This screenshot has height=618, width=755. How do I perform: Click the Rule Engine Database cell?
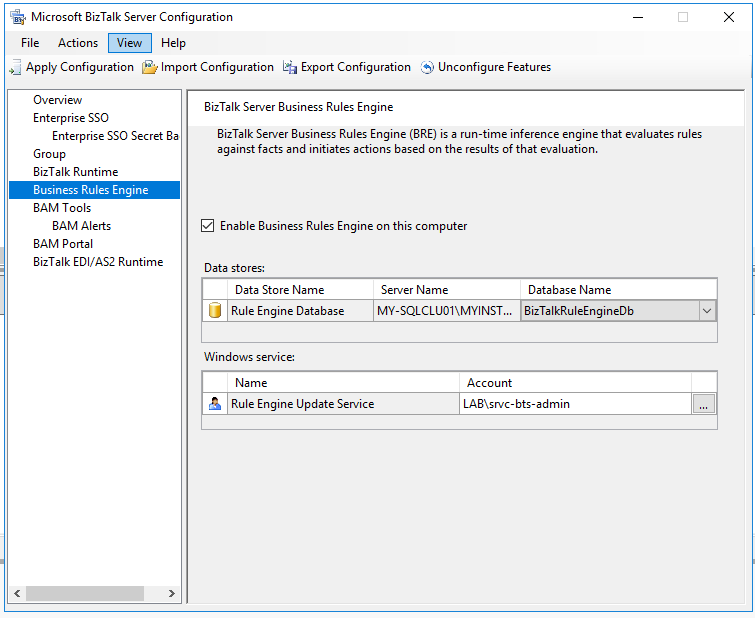point(300,311)
